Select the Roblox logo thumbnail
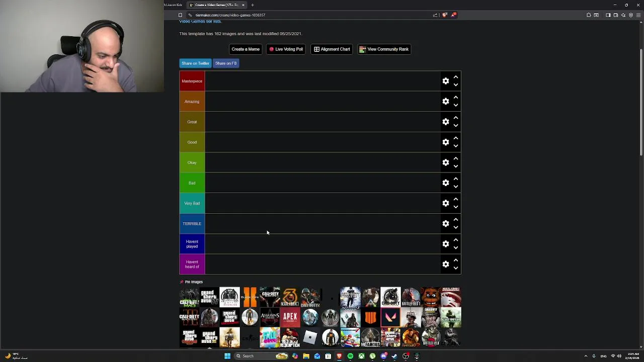The height and width of the screenshot is (362, 644). coord(310,337)
